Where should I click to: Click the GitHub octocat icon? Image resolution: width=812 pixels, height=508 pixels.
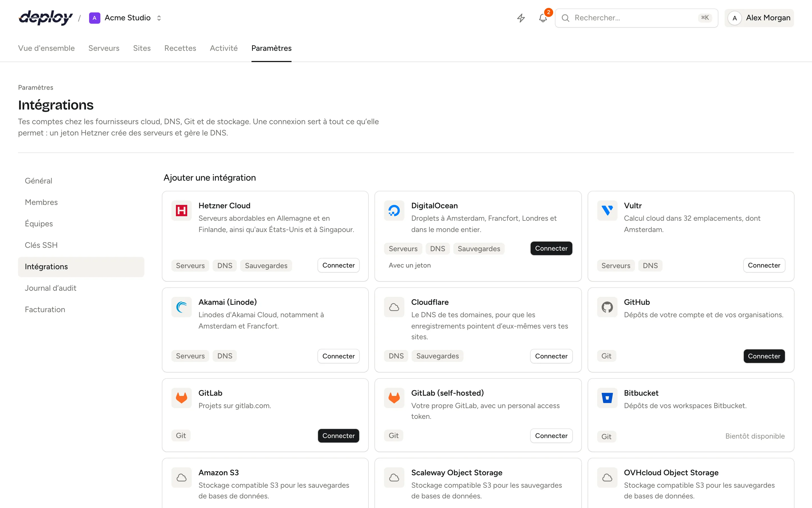tap(607, 307)
